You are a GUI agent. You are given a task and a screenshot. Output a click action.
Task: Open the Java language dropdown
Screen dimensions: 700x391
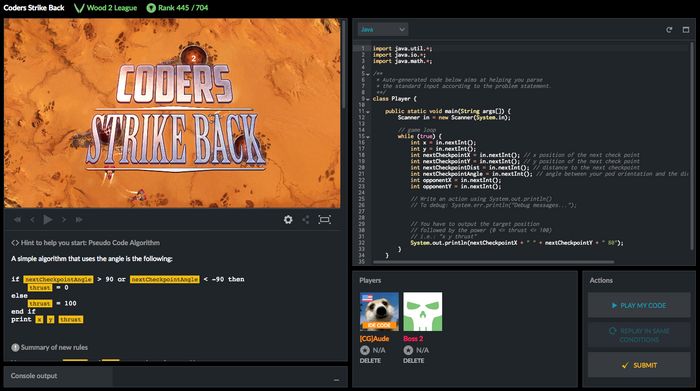383,29
